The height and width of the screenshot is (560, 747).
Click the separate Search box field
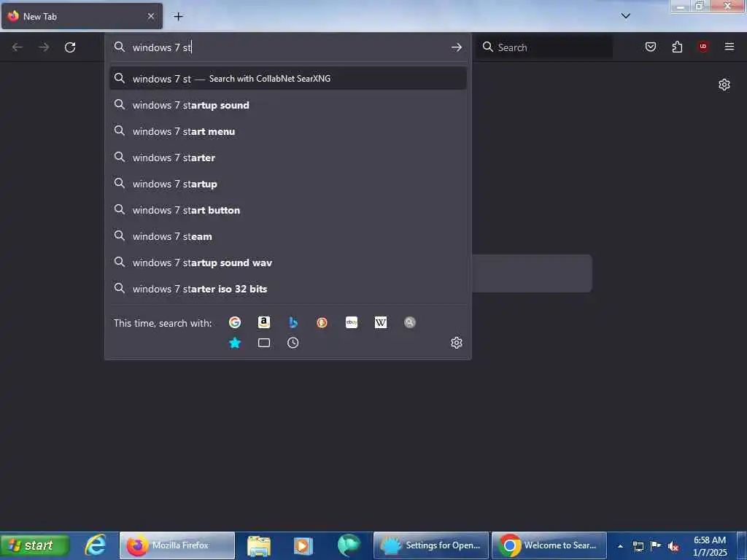click(544, 47)
